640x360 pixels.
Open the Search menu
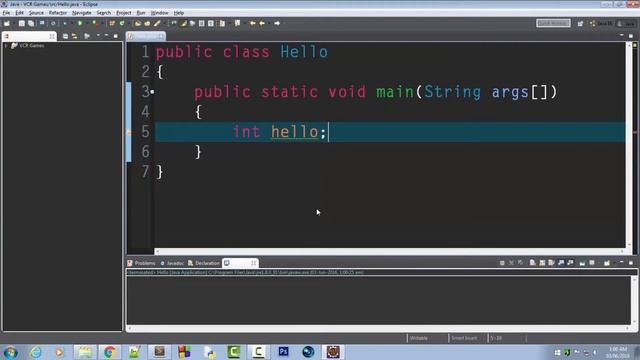[x=103, y=13]
